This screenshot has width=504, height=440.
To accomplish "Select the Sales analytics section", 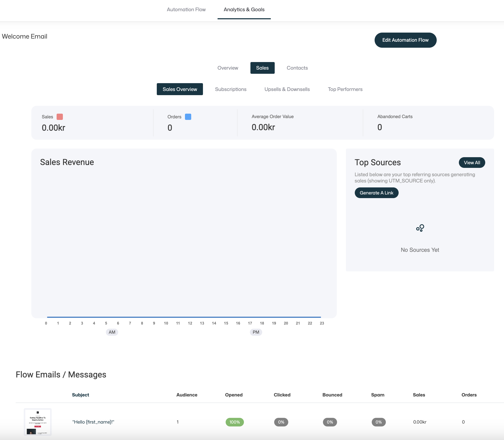I will pyautogui.click(x=262, y=68).
